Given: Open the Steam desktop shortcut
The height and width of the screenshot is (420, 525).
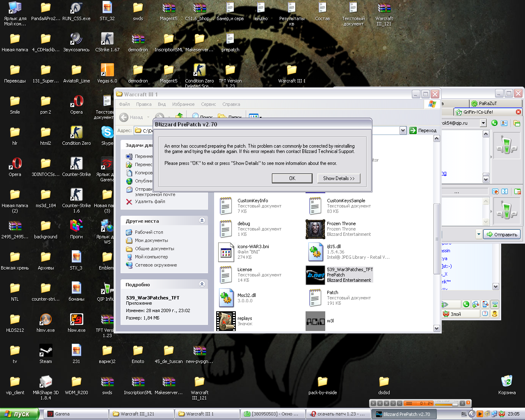Looking at the screenshot, I should tap(46, 354).
